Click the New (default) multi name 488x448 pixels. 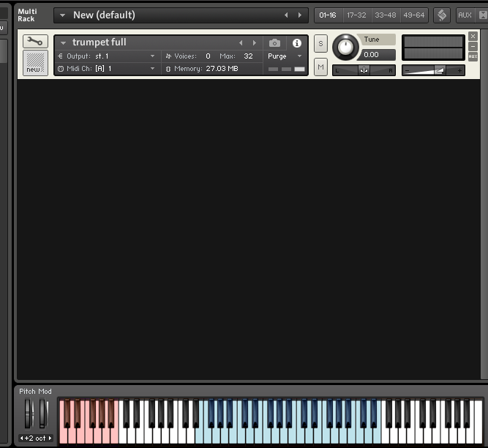pos(105,15)
